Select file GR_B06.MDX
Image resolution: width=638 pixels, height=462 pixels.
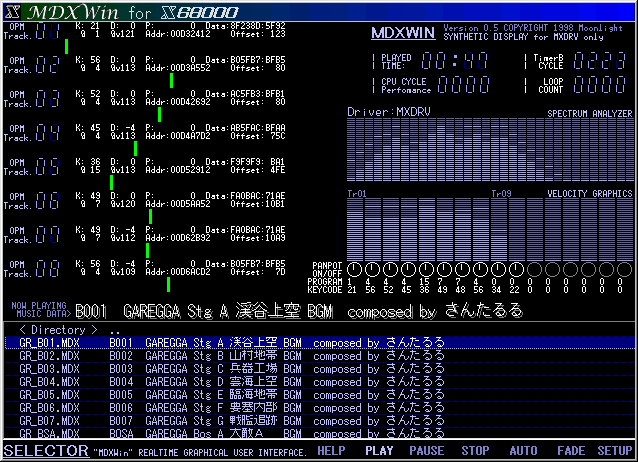(x=319, y=408)
